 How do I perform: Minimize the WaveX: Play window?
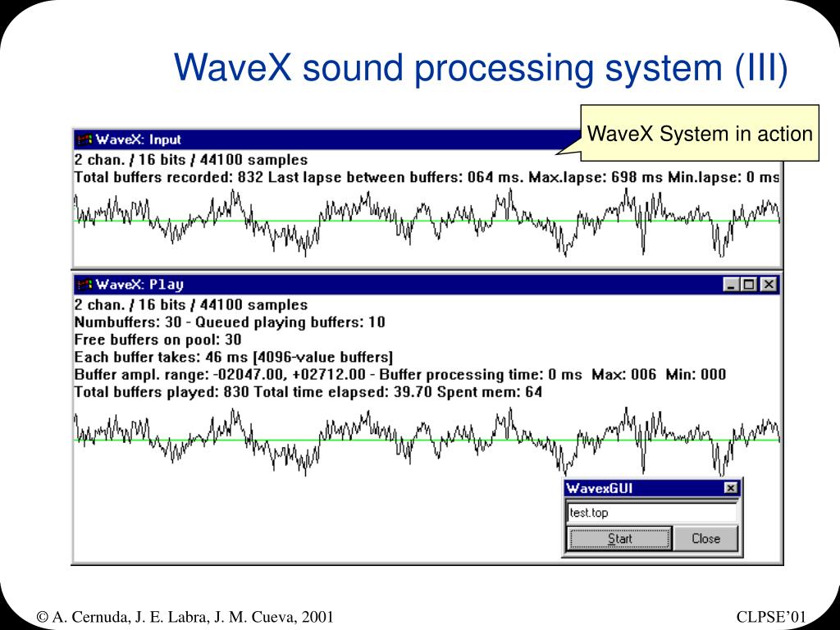[x=731, y=285]
